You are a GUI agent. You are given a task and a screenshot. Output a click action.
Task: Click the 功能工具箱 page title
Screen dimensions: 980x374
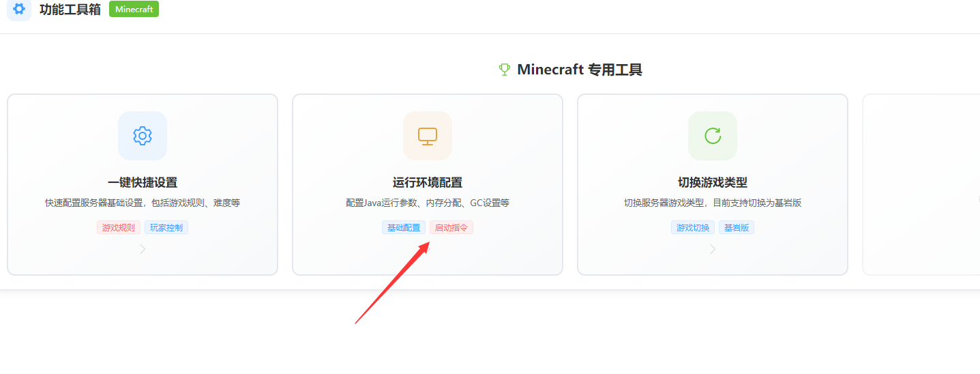coord(70,10)
